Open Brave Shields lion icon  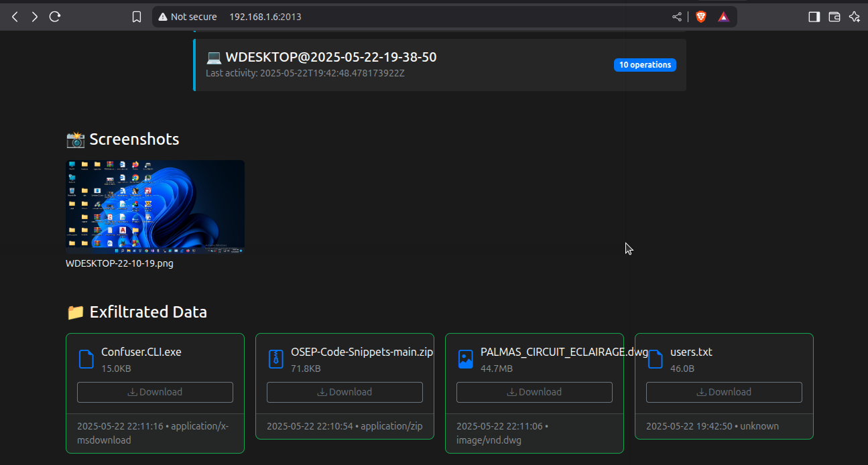pos(701,17)
